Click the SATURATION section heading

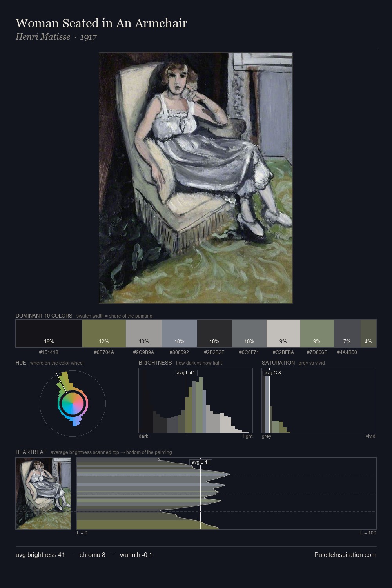pyautogui.click(x=278, y=363)
